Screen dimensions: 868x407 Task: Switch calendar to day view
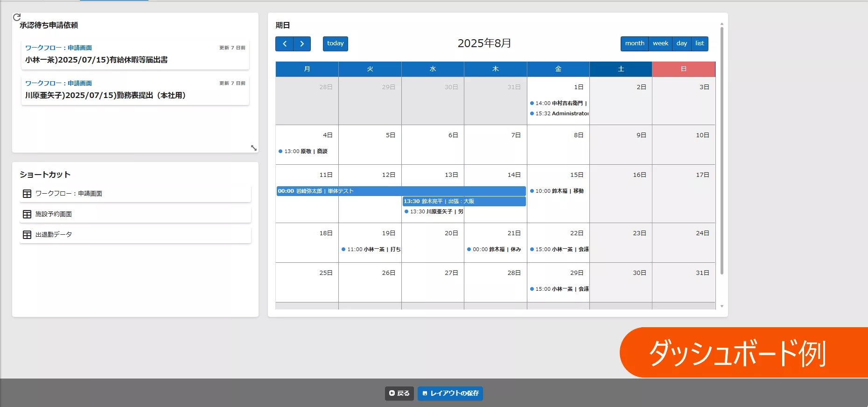[x=681, y=43]
